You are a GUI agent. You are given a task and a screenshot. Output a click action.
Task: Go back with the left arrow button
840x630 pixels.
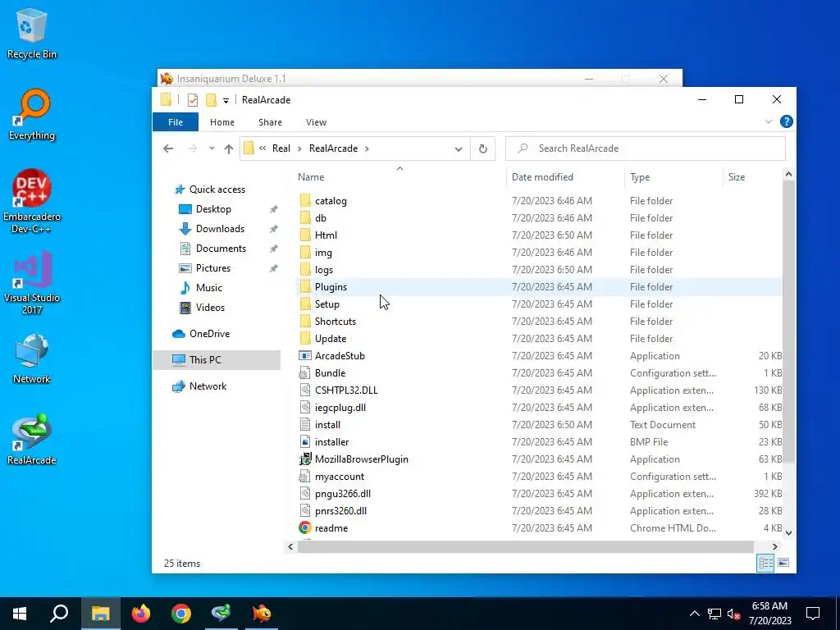[168, 148]
